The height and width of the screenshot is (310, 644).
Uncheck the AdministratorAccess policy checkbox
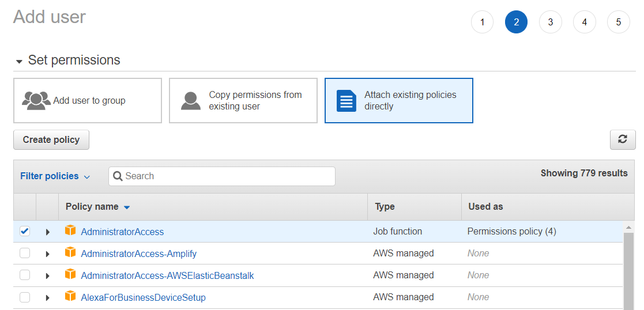pos(25,231)
